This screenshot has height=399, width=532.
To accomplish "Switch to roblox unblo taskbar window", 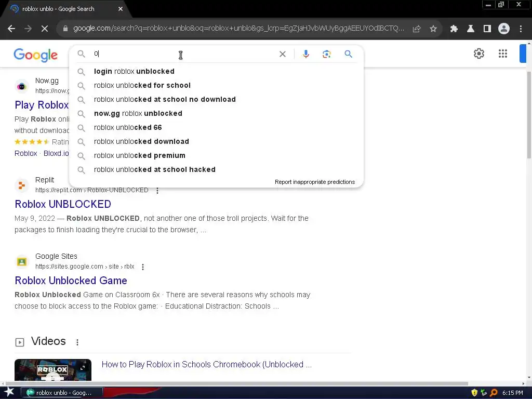I will [62, 393].
